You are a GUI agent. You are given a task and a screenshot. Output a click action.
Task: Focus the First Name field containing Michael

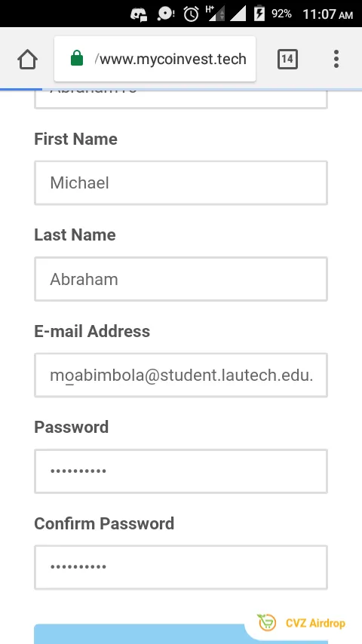[181, 182]
